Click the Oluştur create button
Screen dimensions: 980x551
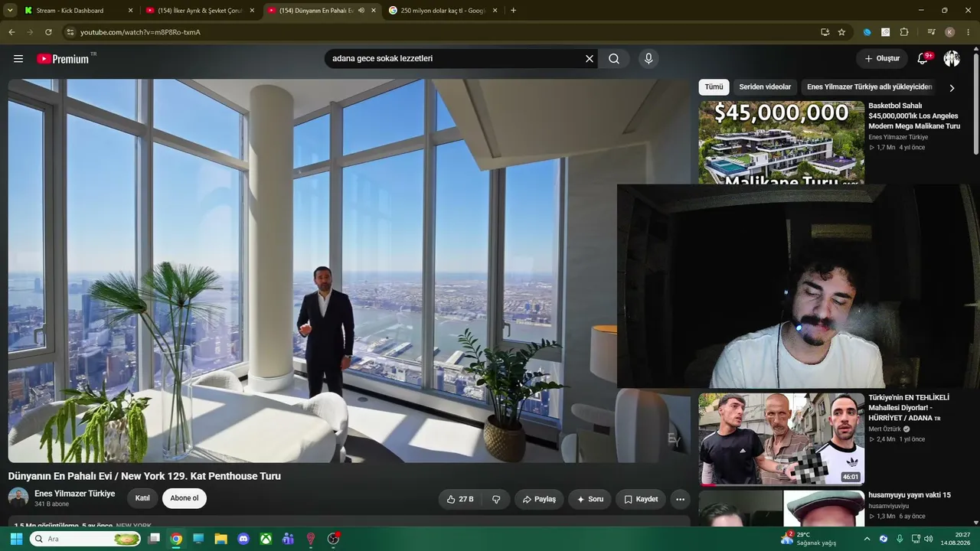click(882, 59)
